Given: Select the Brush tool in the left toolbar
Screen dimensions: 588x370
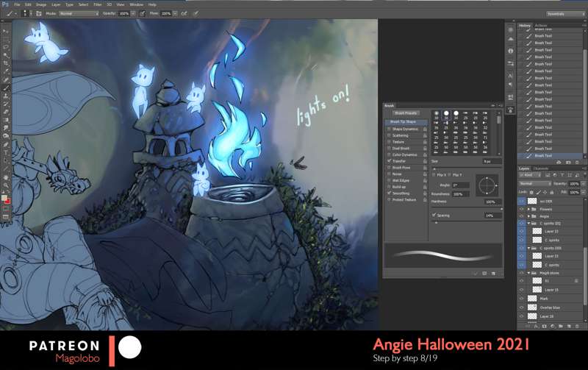Looking at the screenshot, I should [x=6, y=88].
